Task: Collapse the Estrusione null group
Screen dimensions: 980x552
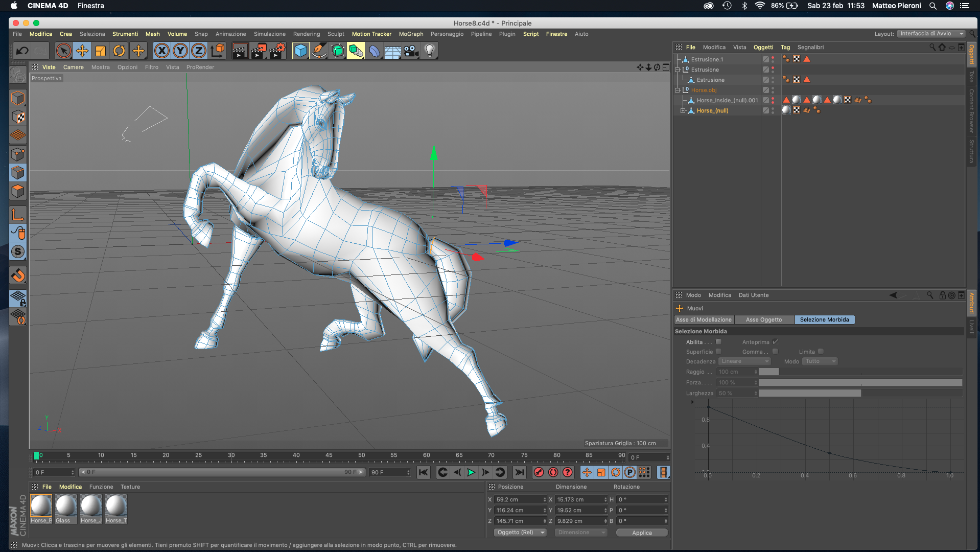Action: click(678, 70)
